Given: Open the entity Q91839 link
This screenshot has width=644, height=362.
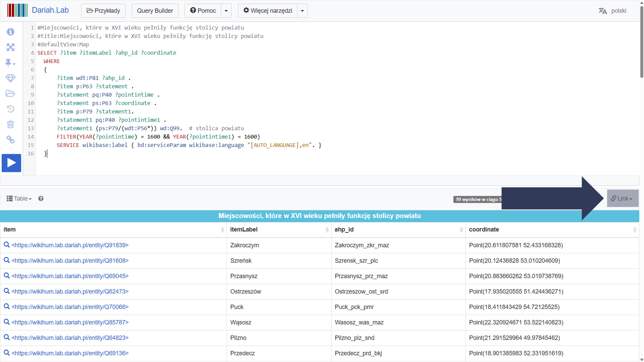Looking at the screenshot, I should pyautogui.click(x=70, y=245).
